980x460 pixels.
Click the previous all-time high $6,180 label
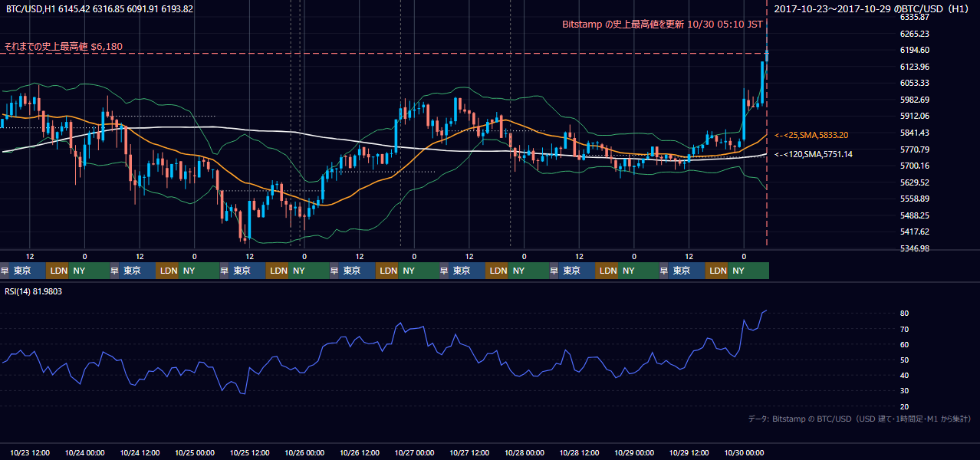click(x=64, y=47)
